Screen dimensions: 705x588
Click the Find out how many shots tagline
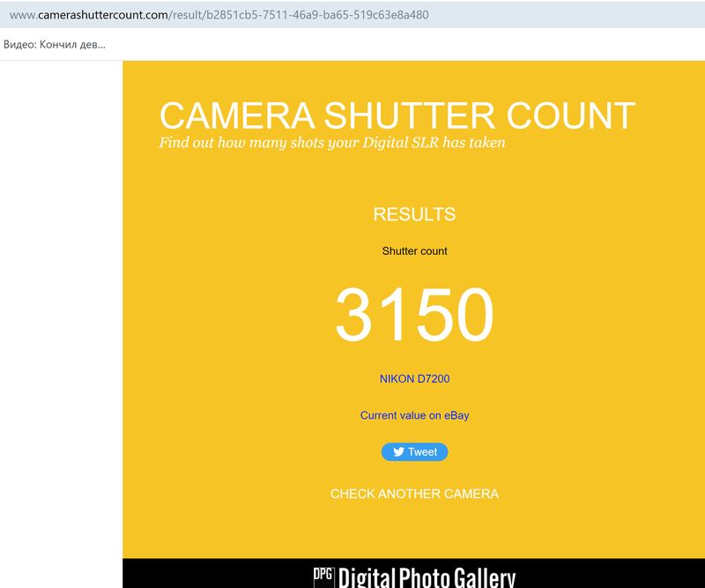332,142
